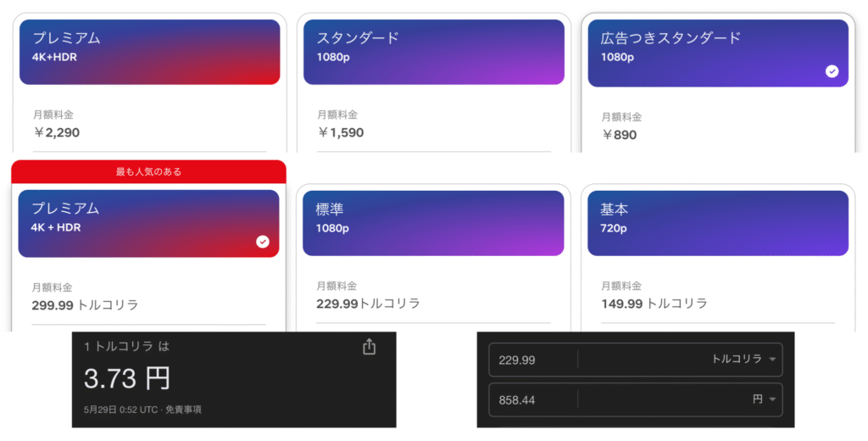The image size is (868, 441).
Task: Click the 299.99 トルコリラ price text
Action: pos(85,304)
